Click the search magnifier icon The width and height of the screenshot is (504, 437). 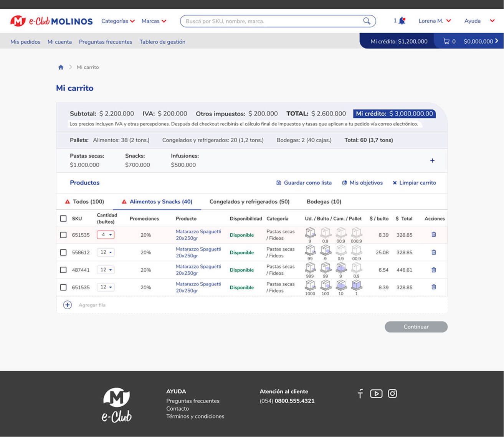[367, 21]
